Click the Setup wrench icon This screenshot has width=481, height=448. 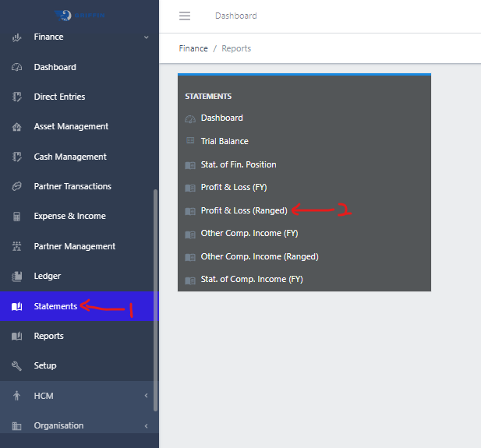[16, 366]
